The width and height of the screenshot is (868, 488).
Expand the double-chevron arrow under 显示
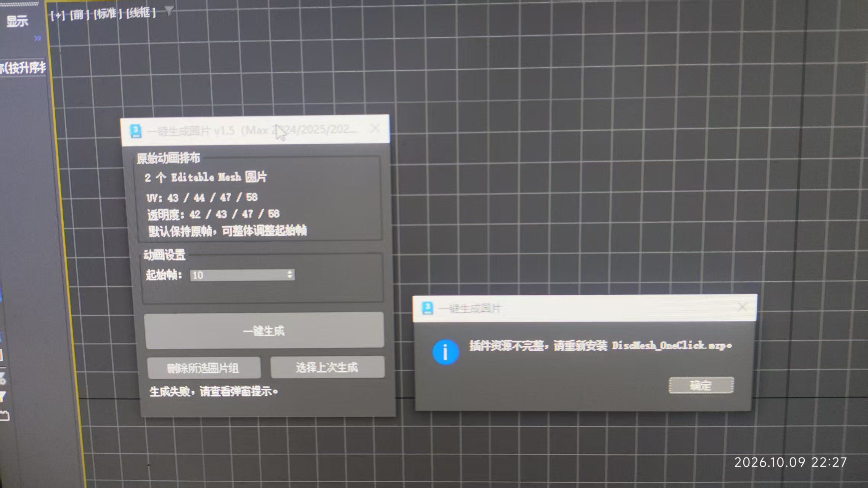[x=37, y=38]
